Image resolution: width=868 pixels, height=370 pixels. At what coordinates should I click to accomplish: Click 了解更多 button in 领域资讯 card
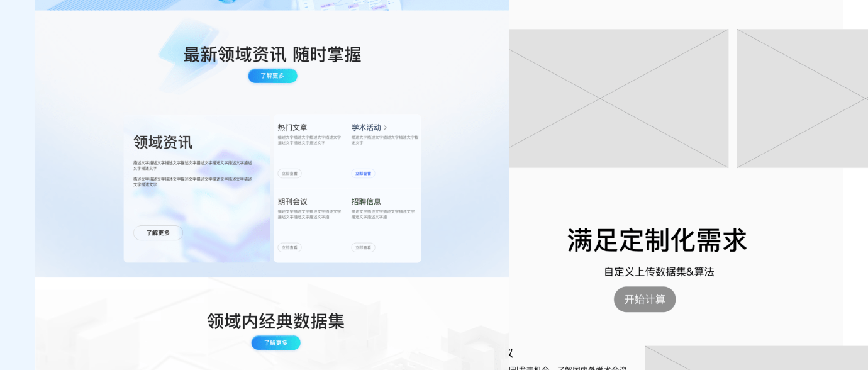(x=158, y=233)
